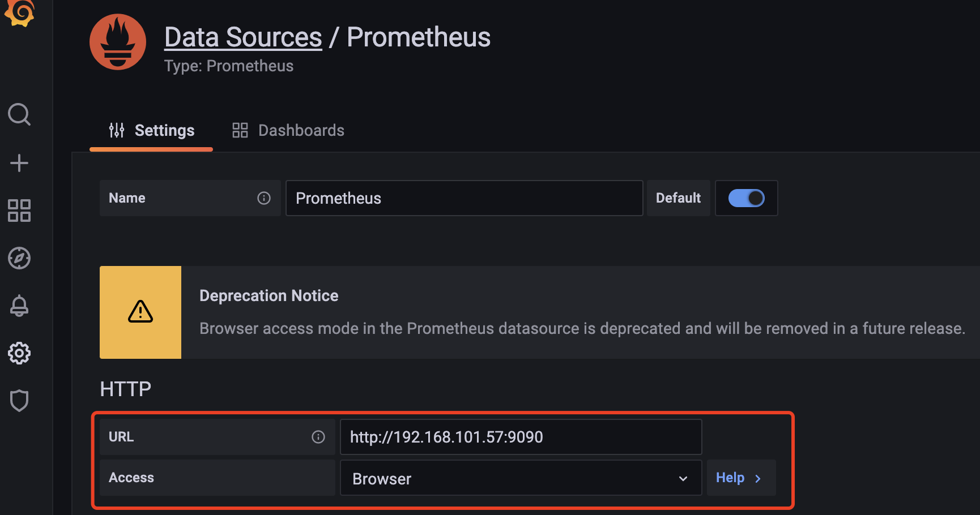Viewport: 980px width, 515px height.
Task: Switch to the Dashboards tab
Action: click(288, 131)
